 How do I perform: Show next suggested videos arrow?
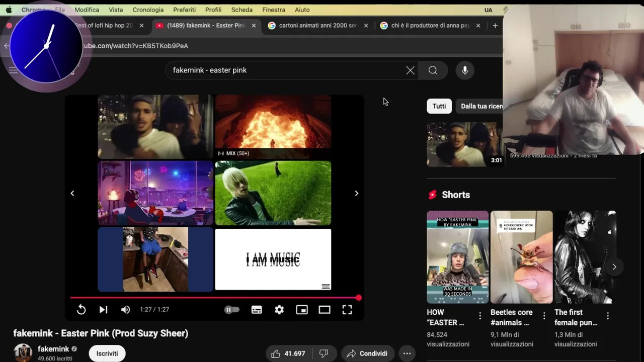pyautogui.click(x=356, y=193)
